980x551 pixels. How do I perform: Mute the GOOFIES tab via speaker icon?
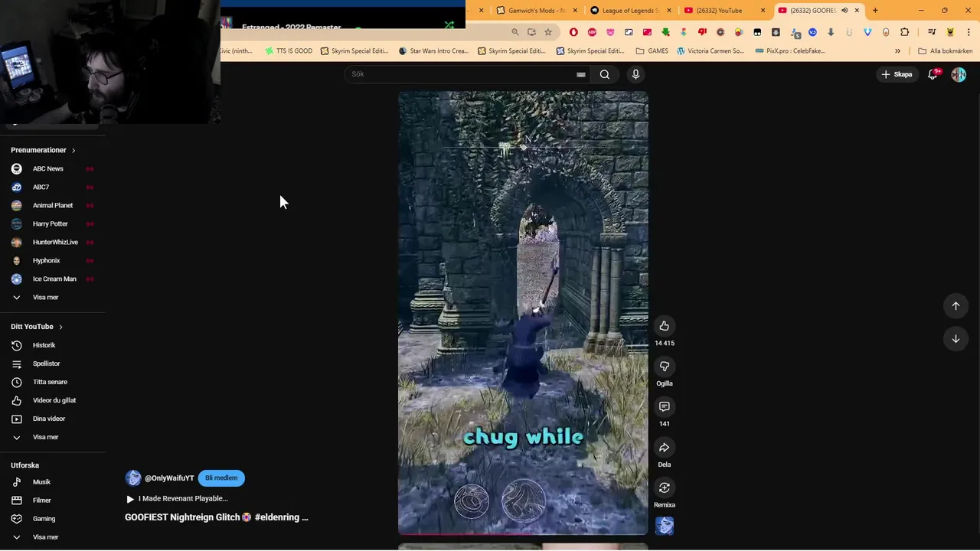(x=844, y=11)
